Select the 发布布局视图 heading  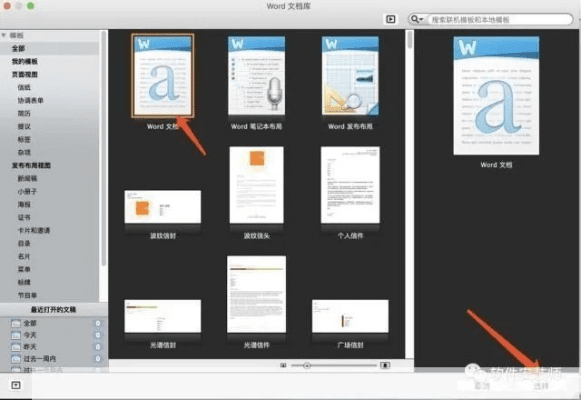31,166
